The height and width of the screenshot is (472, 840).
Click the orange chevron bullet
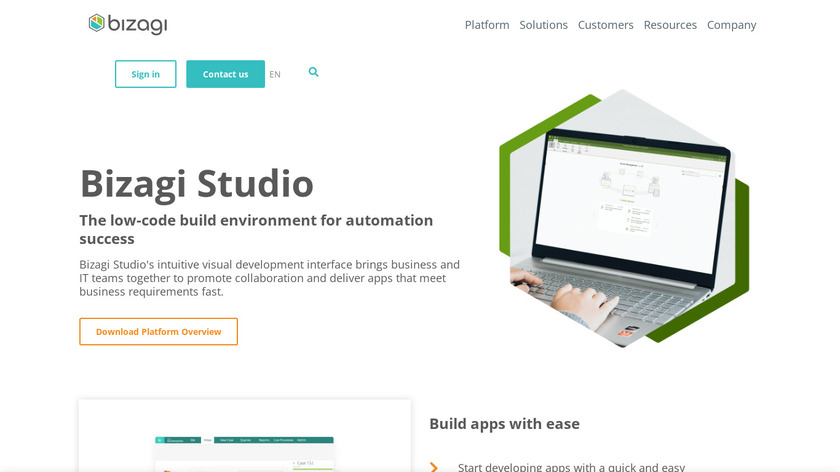click(434, 467)
